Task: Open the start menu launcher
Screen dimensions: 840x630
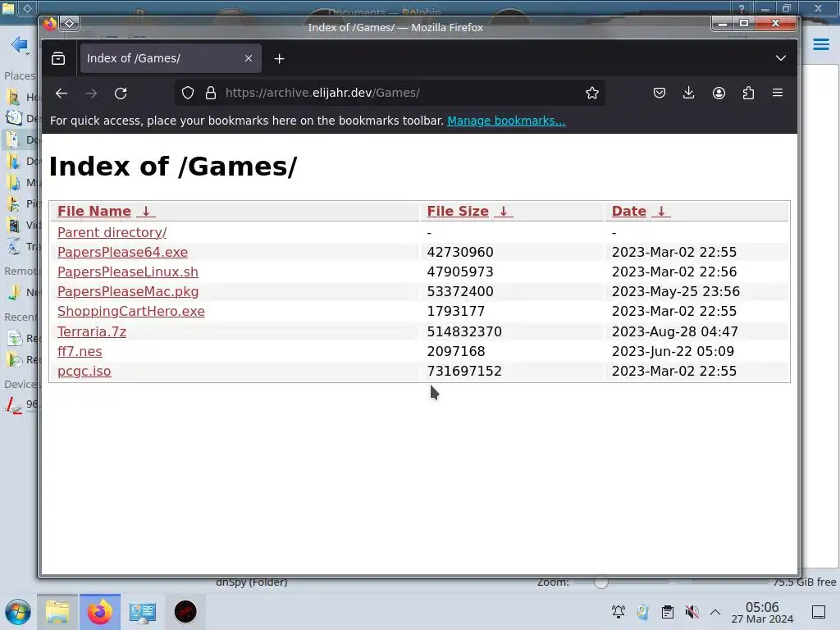Action: coord(18,612)
